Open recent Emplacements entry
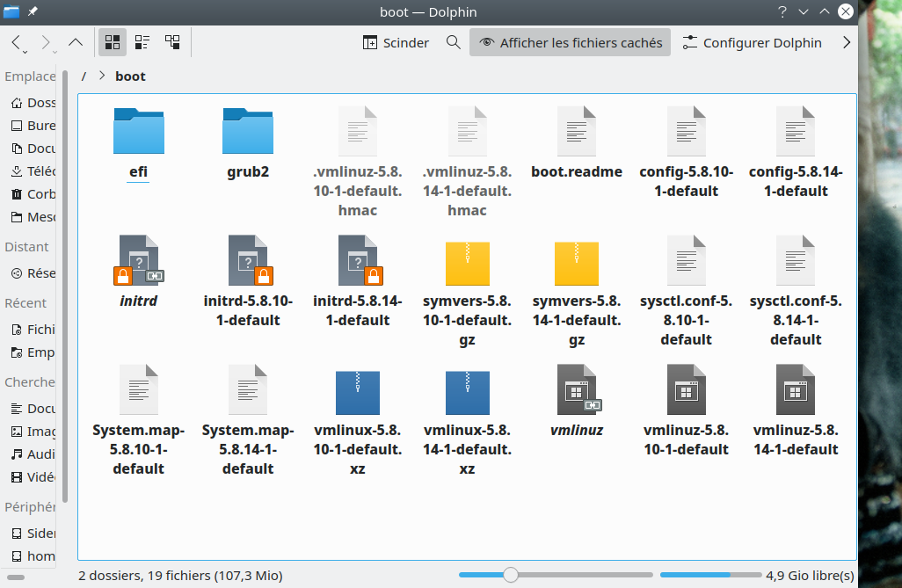 [x=33, y=352]
